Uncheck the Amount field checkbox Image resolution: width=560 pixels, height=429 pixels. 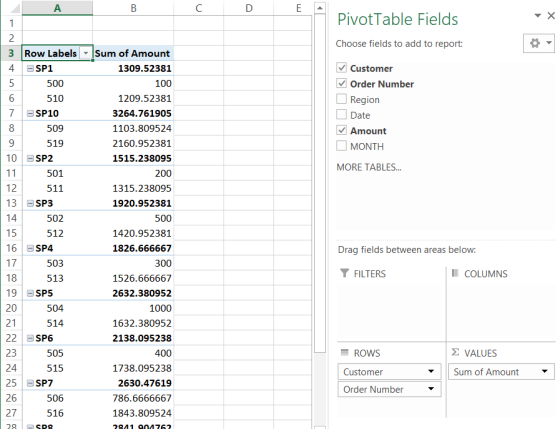click(x=341, y=130)
